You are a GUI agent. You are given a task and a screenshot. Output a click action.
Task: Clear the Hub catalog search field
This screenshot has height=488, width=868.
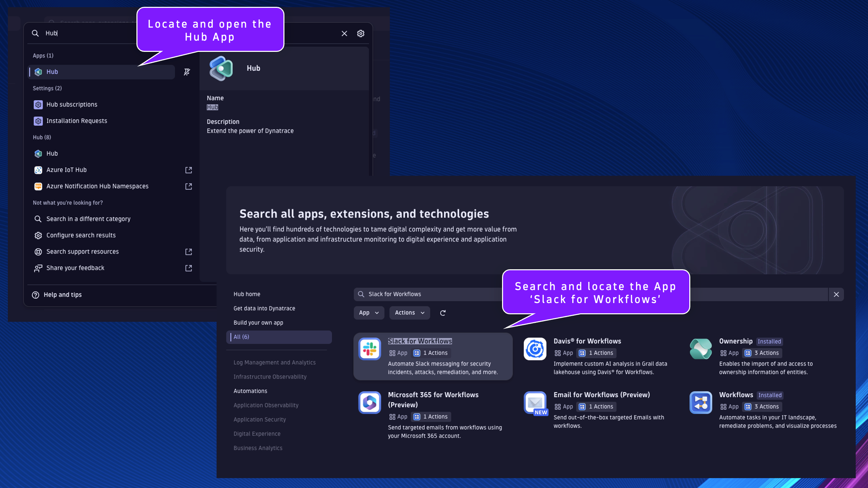pyautogui.click(x=836, y=295)
